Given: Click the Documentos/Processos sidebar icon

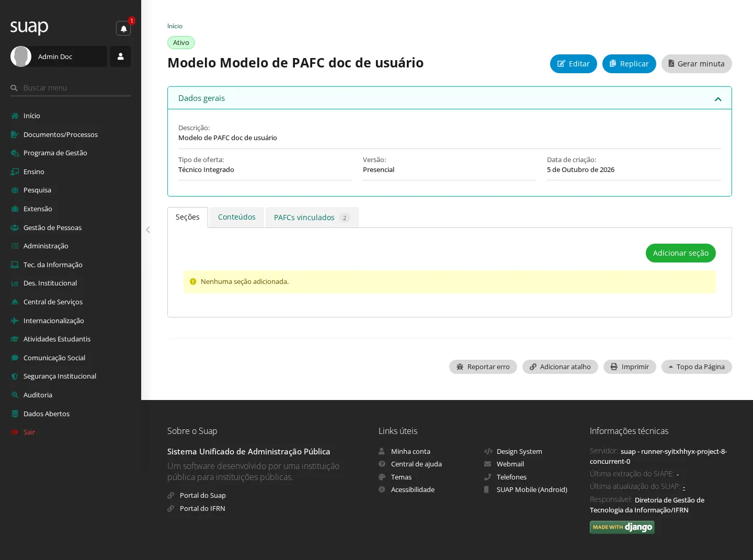Looking at the screenshot, I should tap(15, 134).
